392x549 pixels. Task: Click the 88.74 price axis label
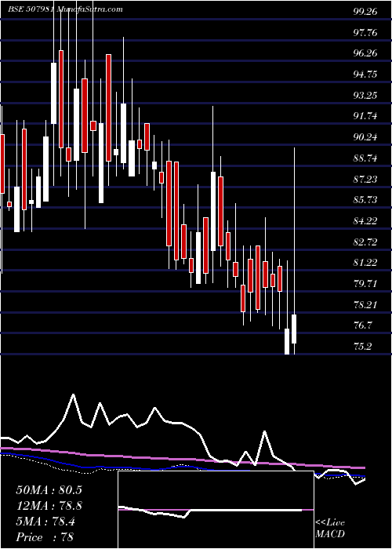(365, 158)
